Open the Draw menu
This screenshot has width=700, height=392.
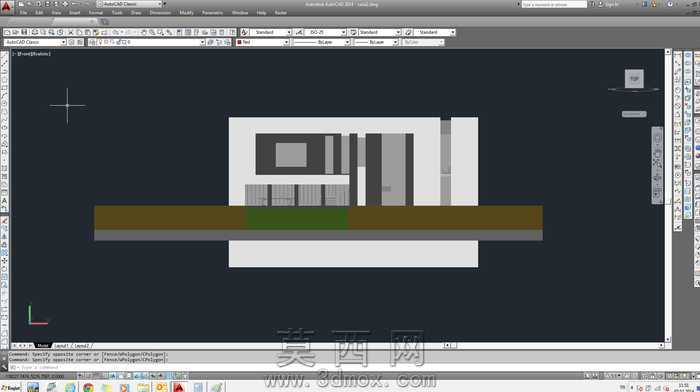click(136, 13)
